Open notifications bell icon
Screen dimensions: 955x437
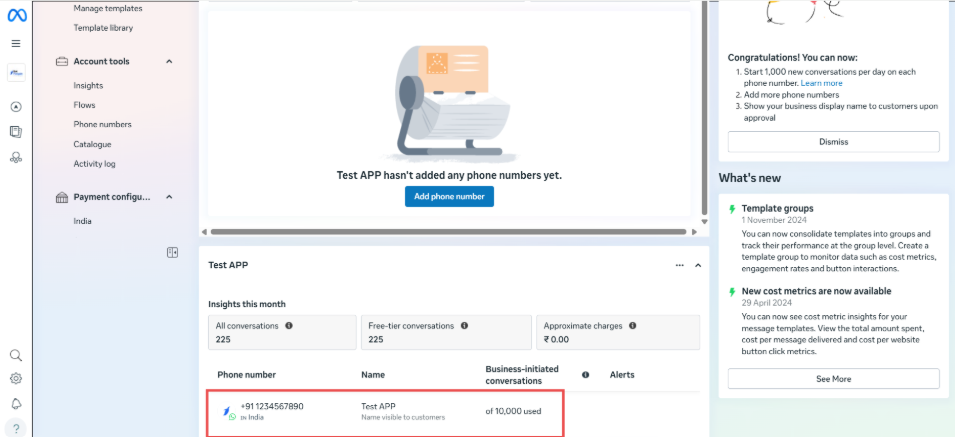pyautogui.click(x=16, y=404)
